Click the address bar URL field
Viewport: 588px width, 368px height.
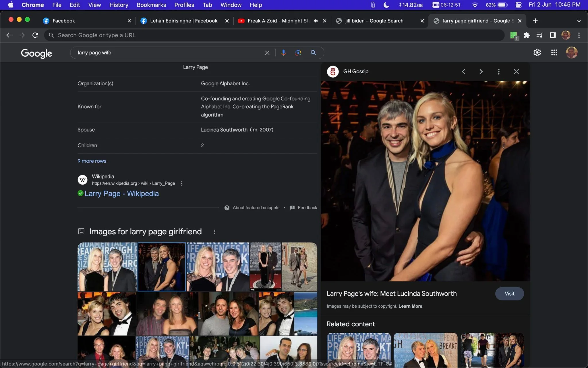274,35
